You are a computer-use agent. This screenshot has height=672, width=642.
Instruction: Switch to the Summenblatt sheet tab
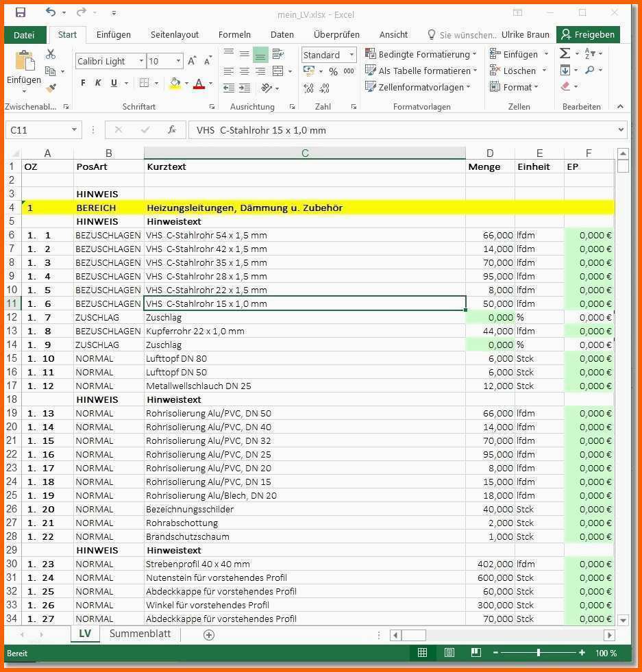tap(140, 634)
